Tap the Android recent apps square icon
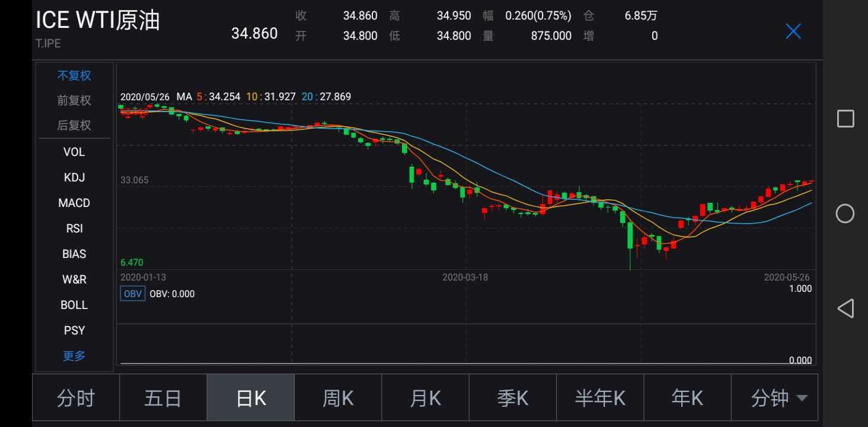This screenshot has height=427, width=868. (x=844, y=119)
